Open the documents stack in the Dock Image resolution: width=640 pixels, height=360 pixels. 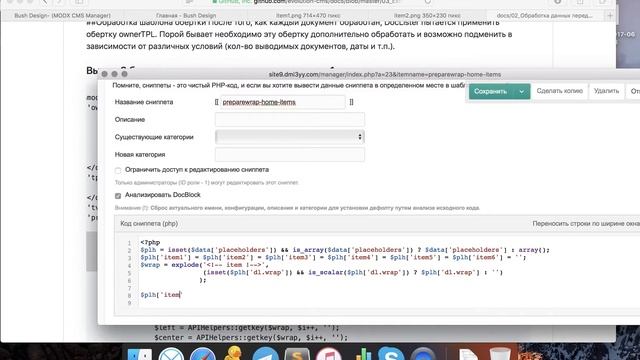[468, 354]
